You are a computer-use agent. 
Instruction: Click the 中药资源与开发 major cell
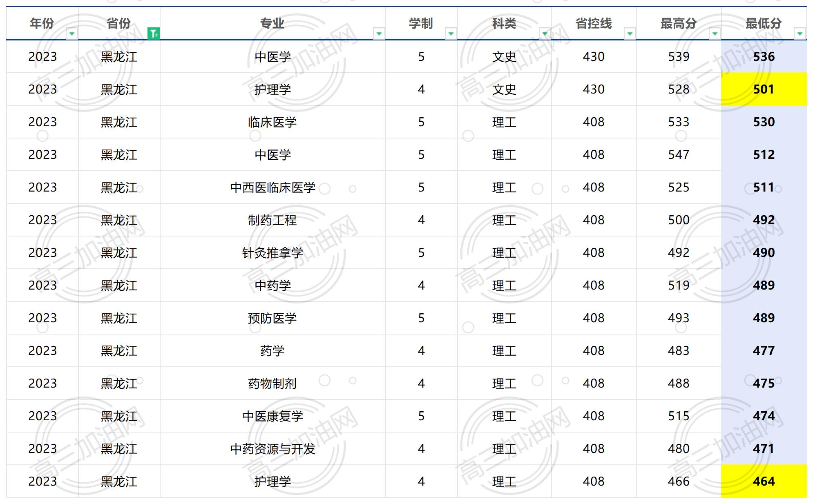273,448
